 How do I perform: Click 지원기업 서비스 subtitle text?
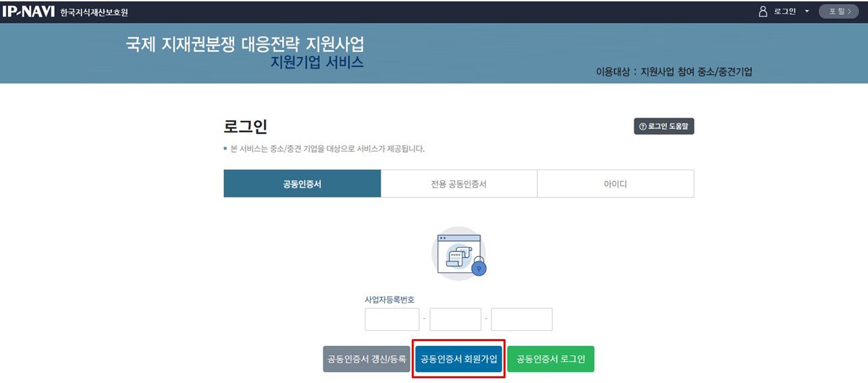coord(317,62)
